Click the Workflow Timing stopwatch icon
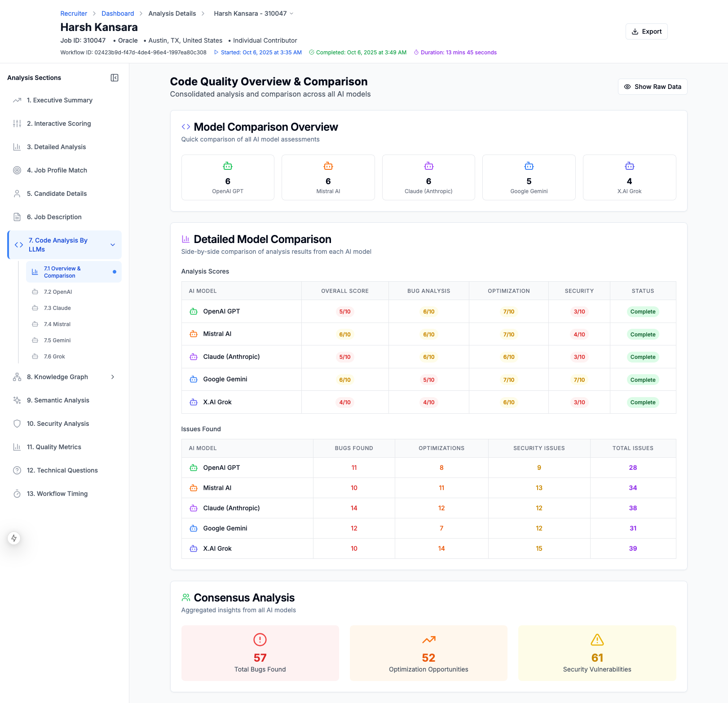The image size is (728, 703). coord(17,494)
